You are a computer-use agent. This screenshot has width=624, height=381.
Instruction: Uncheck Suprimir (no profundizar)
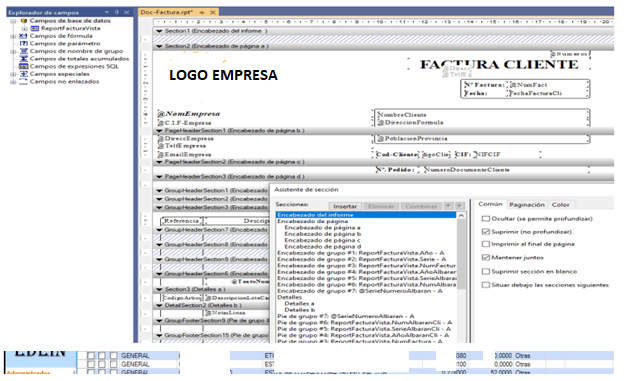486,232
